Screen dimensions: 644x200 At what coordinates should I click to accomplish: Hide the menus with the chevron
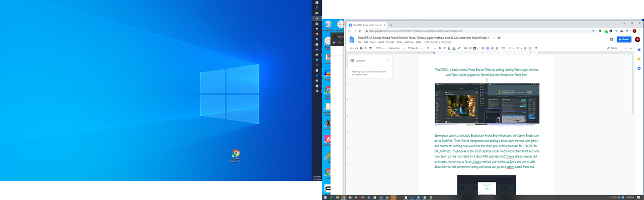pyautogui.click(x=632, y=48)
